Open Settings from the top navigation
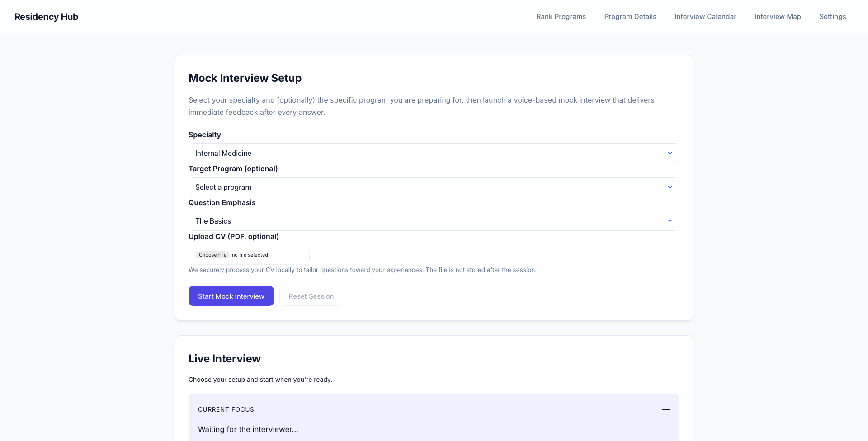868x441 pixels. pos(833,16)
